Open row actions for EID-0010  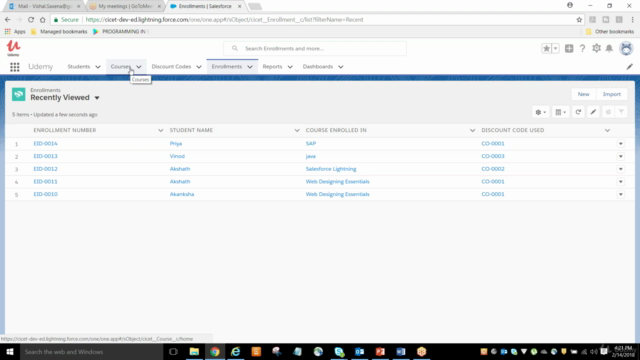tap(620, 194)
